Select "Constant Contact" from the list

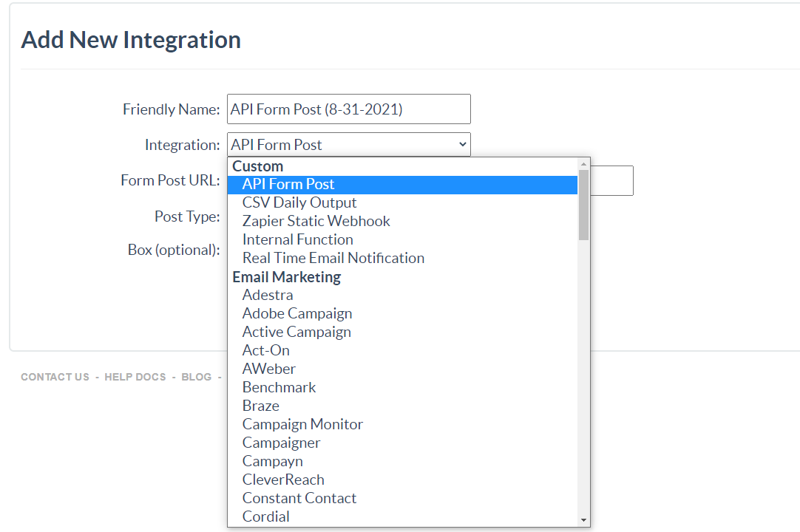(299, 497)
